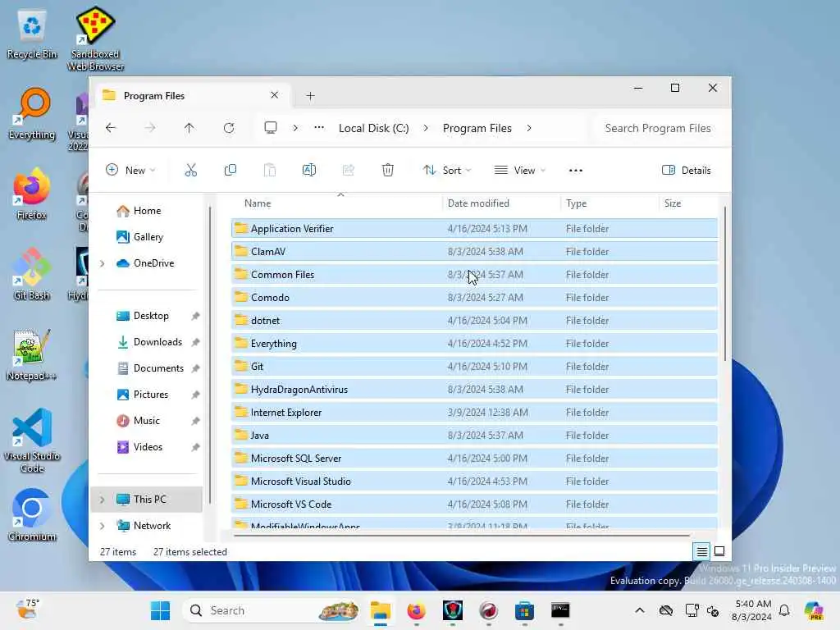Open Music in navigation pane
840x630 pixels.
click(x=146, y=421)
